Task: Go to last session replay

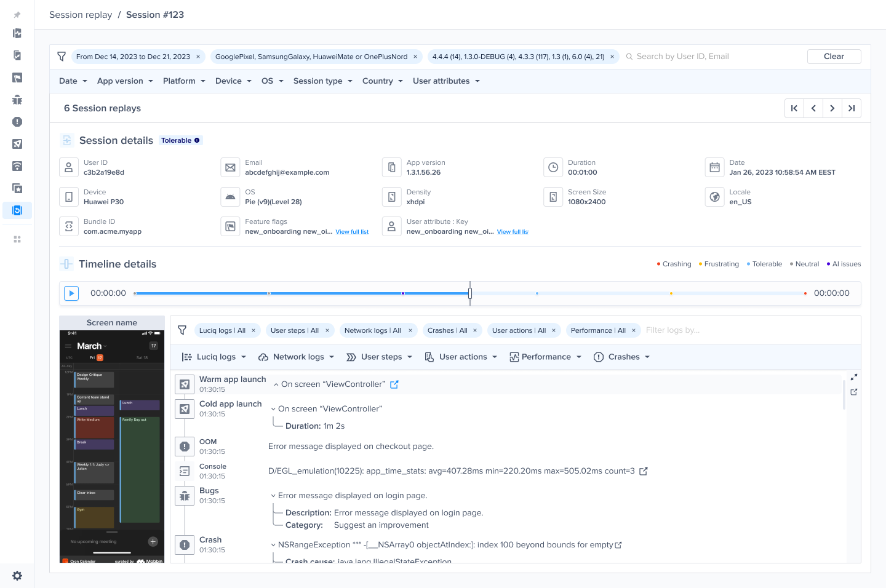Action: [x=852, y=108]
